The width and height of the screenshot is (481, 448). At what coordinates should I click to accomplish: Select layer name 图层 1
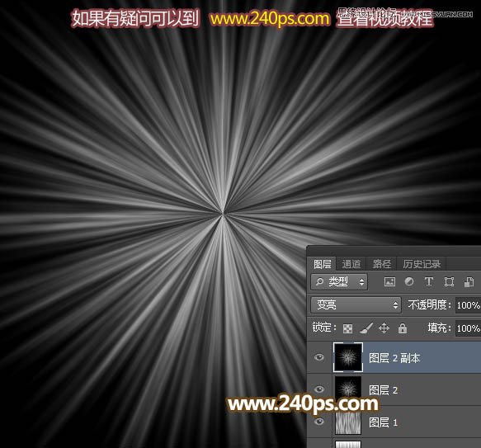pyautogui.click(x=383, y=422)
